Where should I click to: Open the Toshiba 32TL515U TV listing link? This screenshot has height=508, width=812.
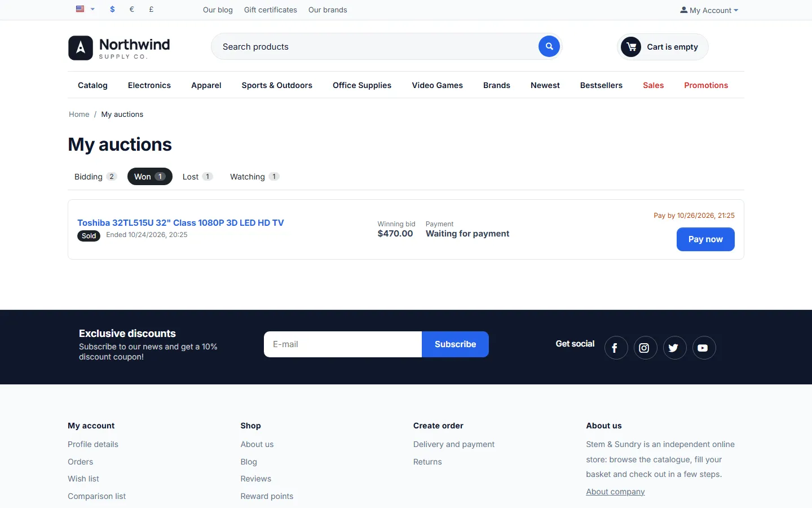pos(180,223)
